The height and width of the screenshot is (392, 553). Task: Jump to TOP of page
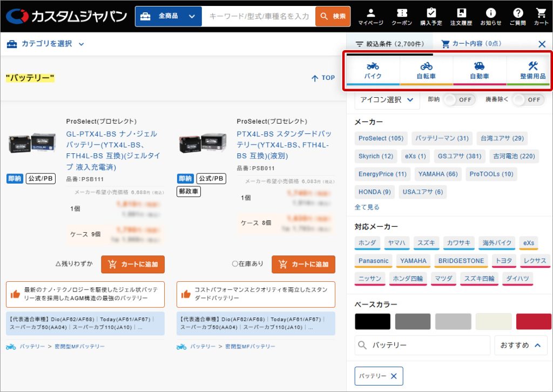coord(323,78)
